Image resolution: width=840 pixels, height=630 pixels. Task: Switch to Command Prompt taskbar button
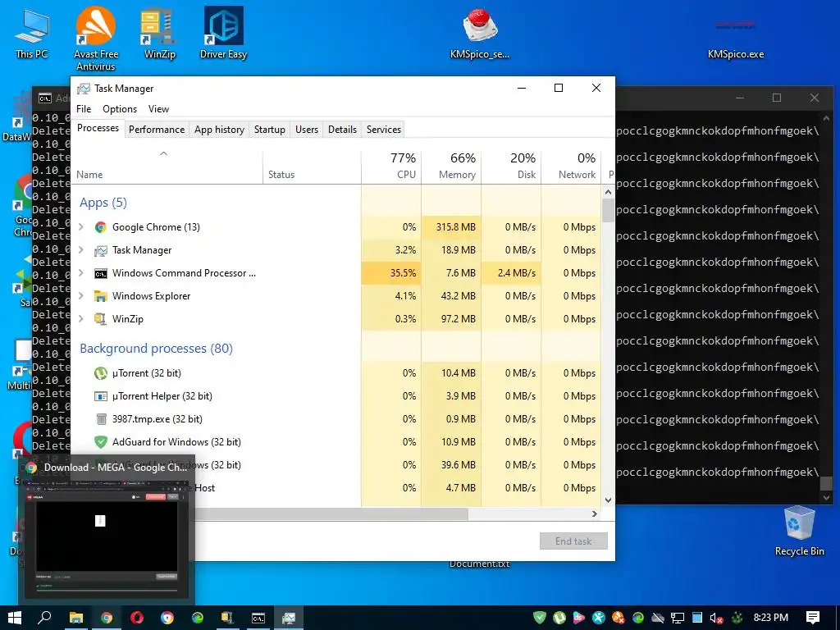tap(258, 618)
